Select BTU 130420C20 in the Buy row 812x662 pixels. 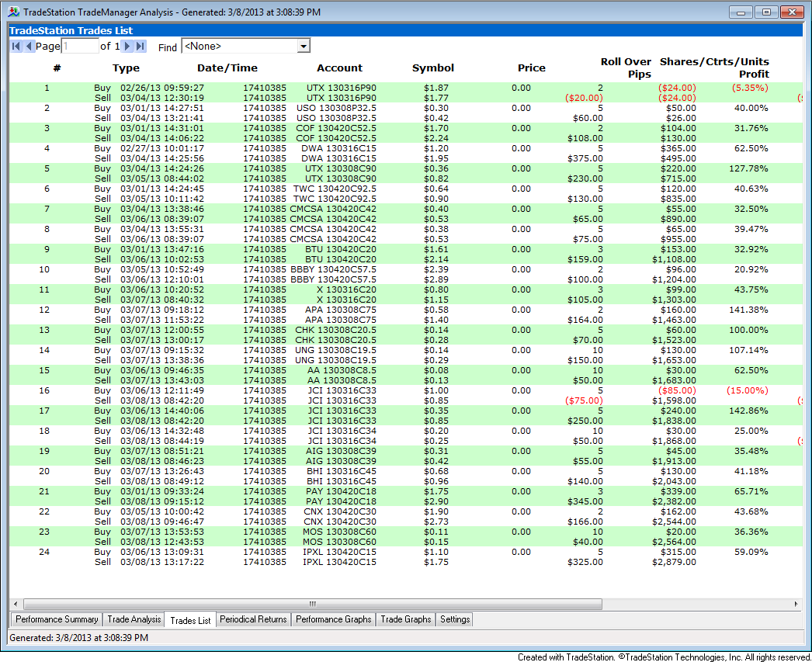[341, 249]
